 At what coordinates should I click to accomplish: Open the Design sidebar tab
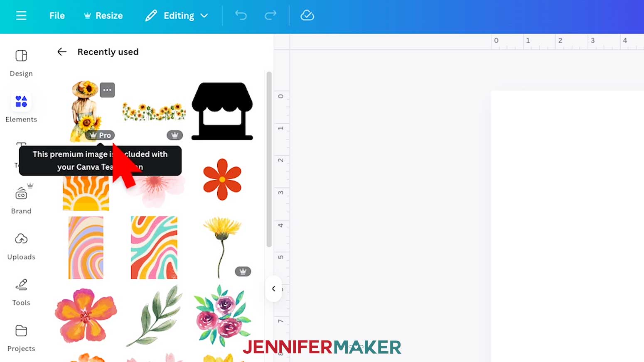[21, 63]
